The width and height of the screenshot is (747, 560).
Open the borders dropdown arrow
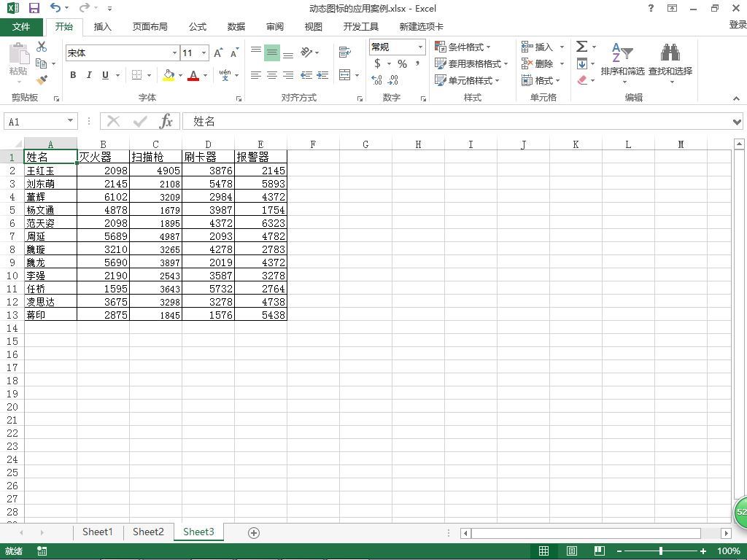(x=149, y=75)
